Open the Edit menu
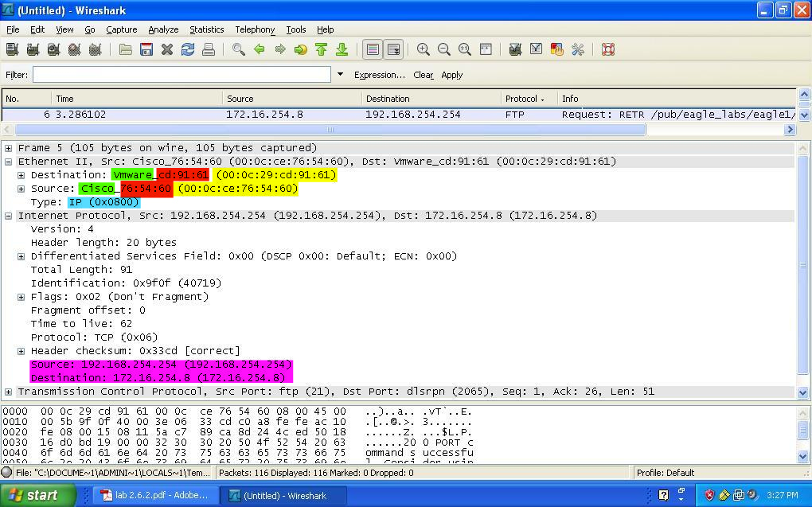Screen dimensions: 812x507 coord(37,29)
